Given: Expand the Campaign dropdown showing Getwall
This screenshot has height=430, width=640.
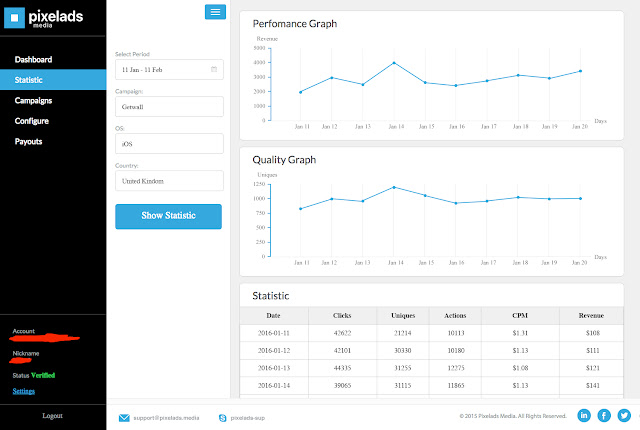Looking at the screenshot, I should [169, 106].
